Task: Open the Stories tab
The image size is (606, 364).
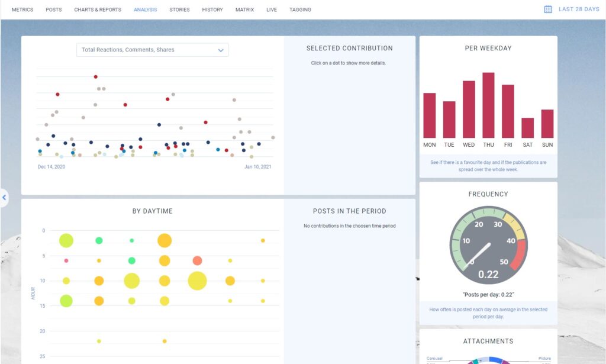Action: tap(179, 10)
